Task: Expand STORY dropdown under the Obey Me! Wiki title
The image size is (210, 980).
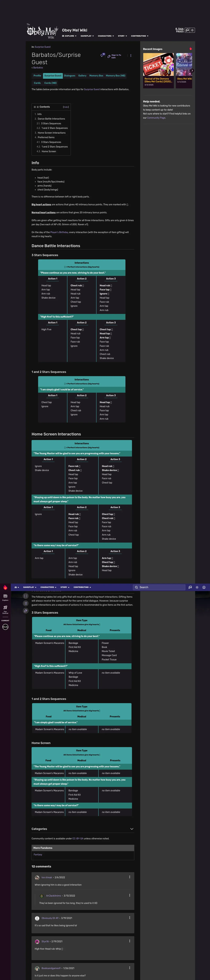Action: tap(123, 36)
